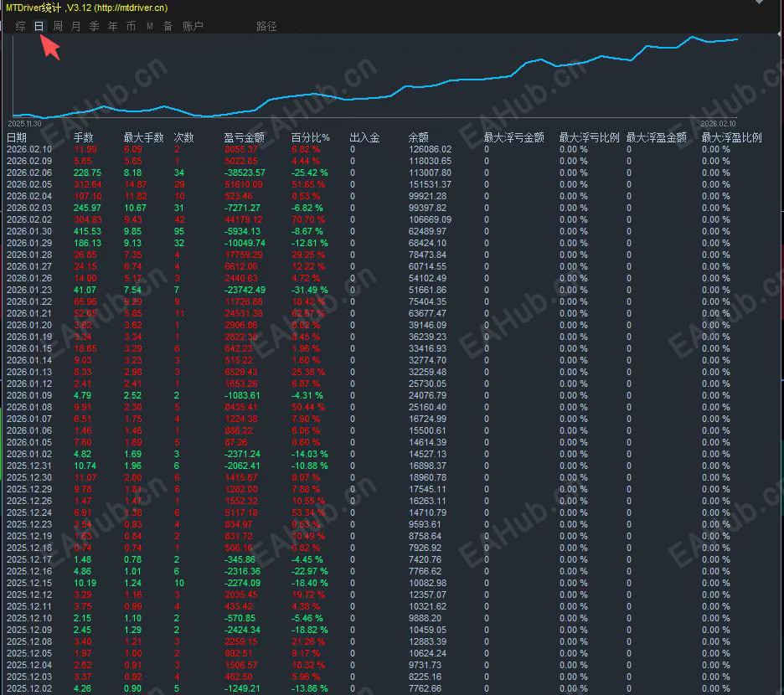Viewport: 784px width, 695px height.
Task: Click loss value -23742.49
Action: [245, 290]
